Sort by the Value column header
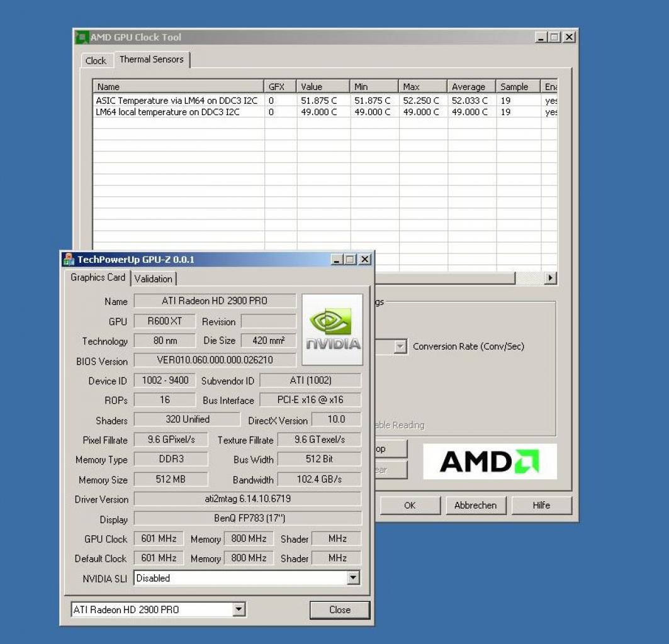 (323, 87)
